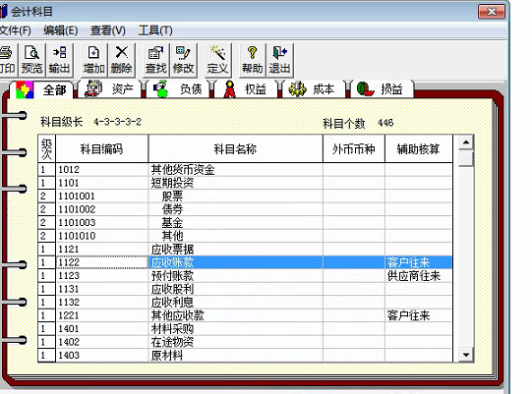
Task: Select the 1101001 股票 sub-account row
Action: [245, 196]
